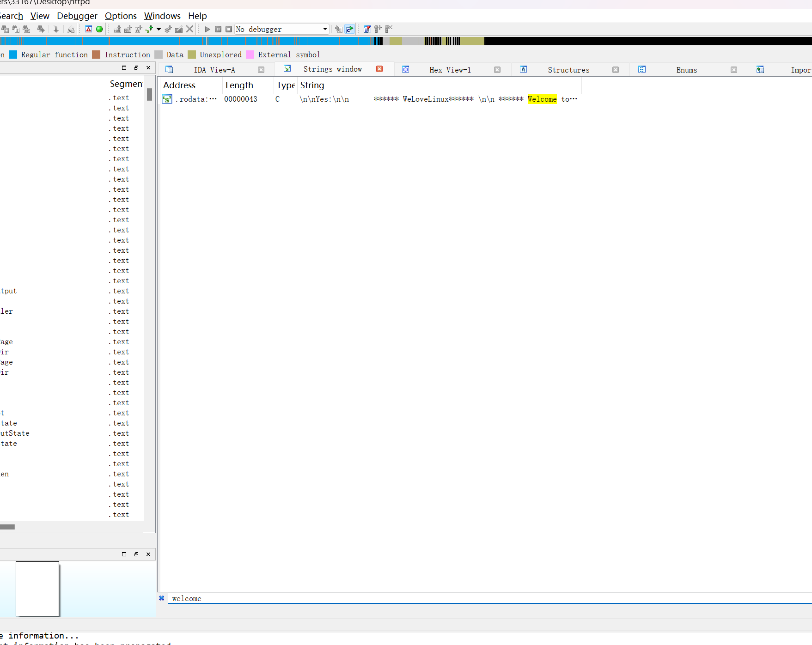Open the string style dropdown arrow

click(159, 29)
